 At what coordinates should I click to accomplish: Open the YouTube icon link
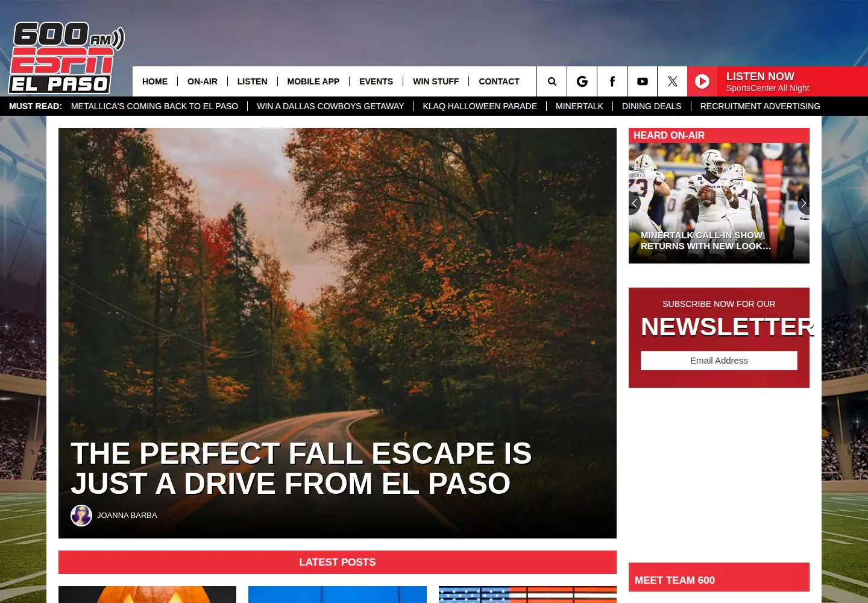pos(642,81)
